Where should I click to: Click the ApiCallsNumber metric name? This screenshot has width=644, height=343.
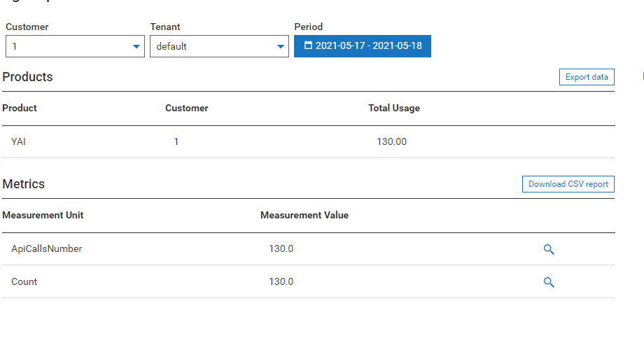46,248
